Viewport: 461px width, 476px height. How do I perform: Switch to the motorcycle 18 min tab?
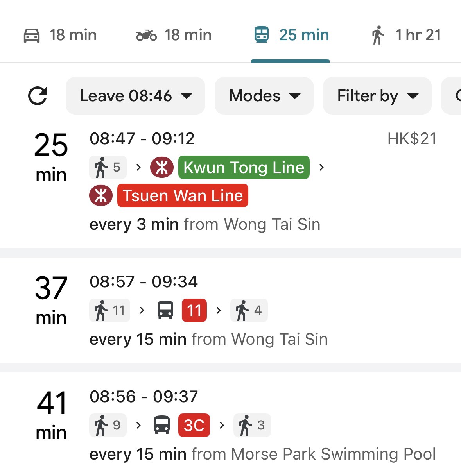[174, 35]
